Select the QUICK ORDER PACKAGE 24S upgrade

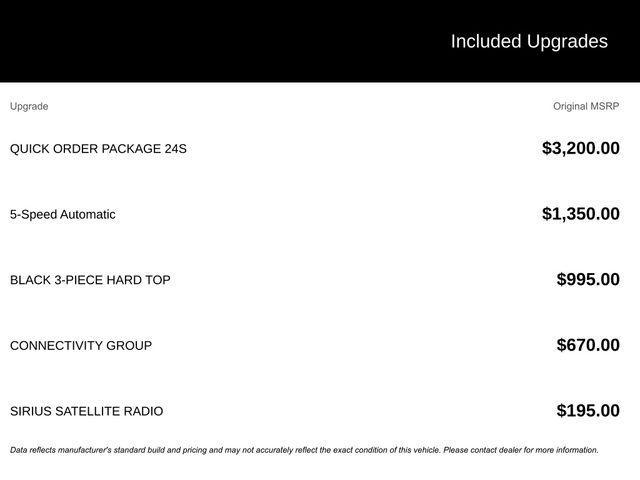[98, 149]
